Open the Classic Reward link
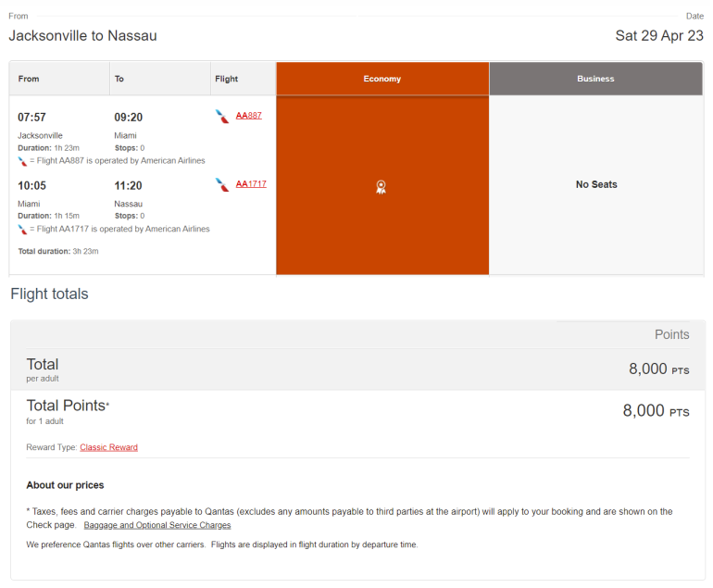The image size is (713, 588). (x=108, y=447)
